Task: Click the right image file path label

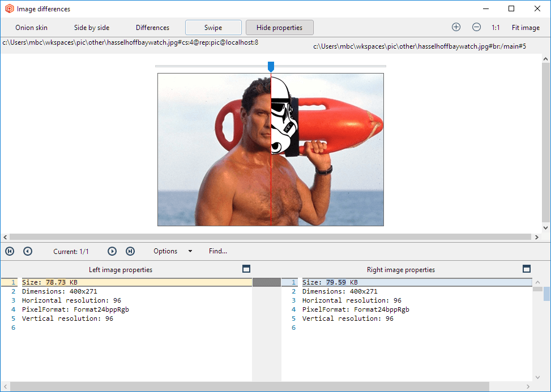Action: click(x=420, y=46)
